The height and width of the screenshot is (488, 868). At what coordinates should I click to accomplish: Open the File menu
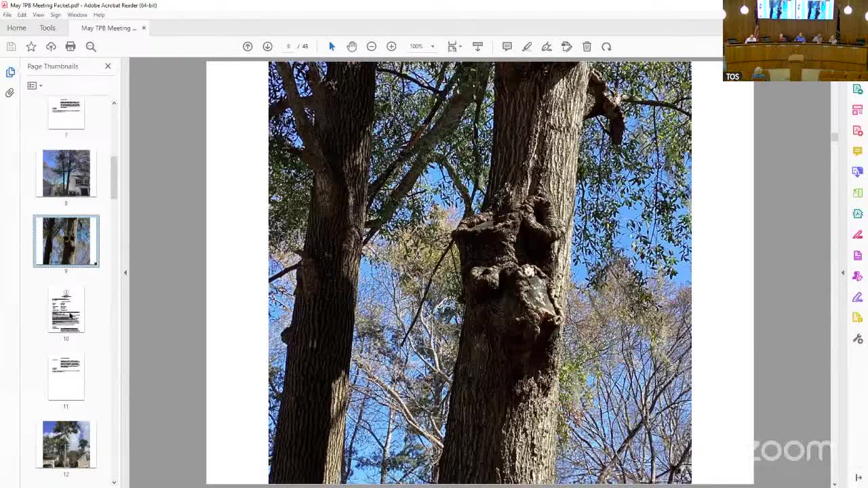[7, 15]
